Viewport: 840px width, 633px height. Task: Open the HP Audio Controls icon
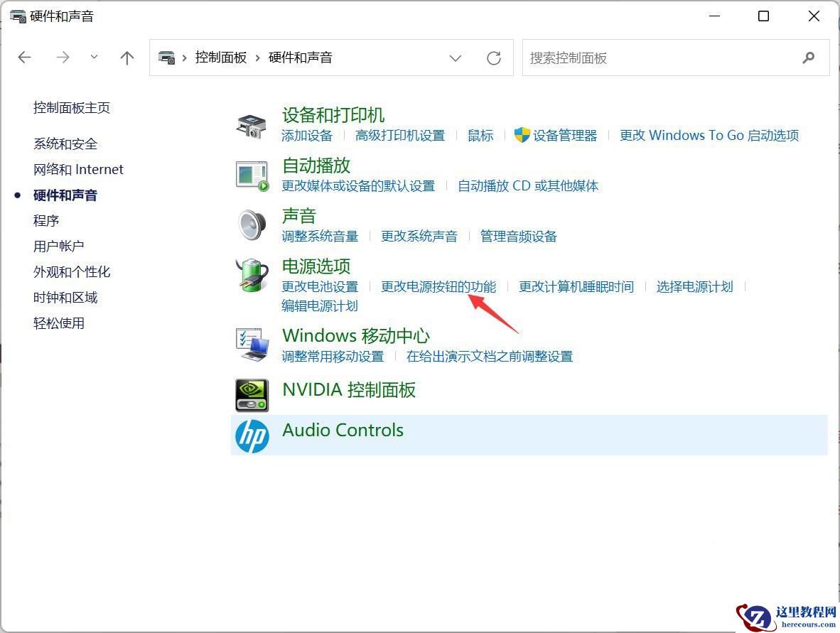point(252,434)
